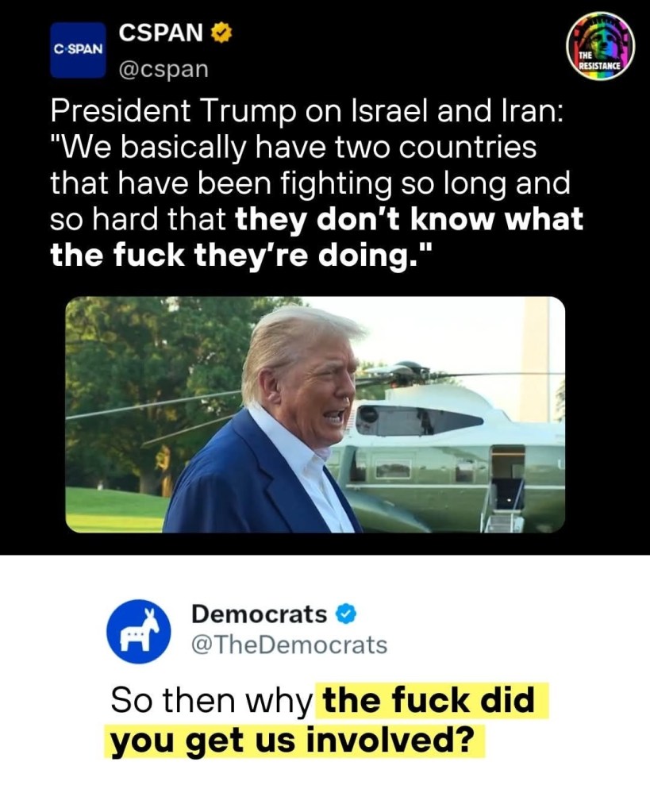This screenshot has height=812, width=650.
Task: Click The Resistance circular logo
Action: (x=600, y=45)
